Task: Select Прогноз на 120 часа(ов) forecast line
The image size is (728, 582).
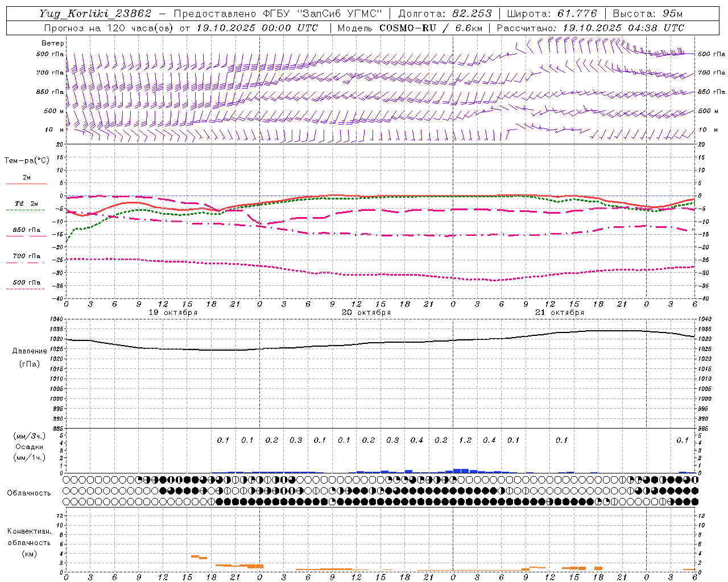Action: (181, 28)
